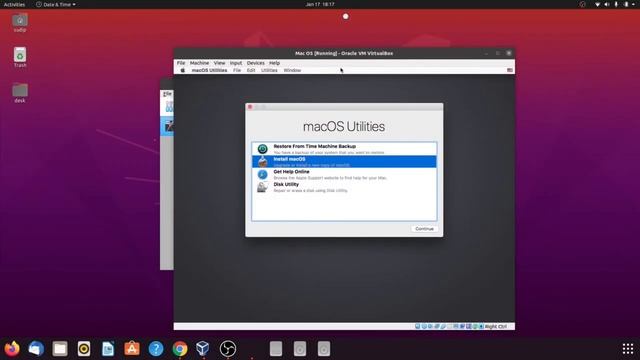This screenshot has height=360, width=640.
Task: Click the Install macOS installer icon
Action: 262,162
